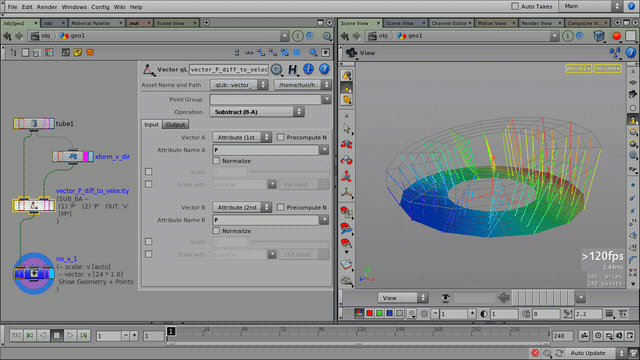Click red channel swatch in viewport toolbar
Screen dimensions: 640x360
click(369, 313)
